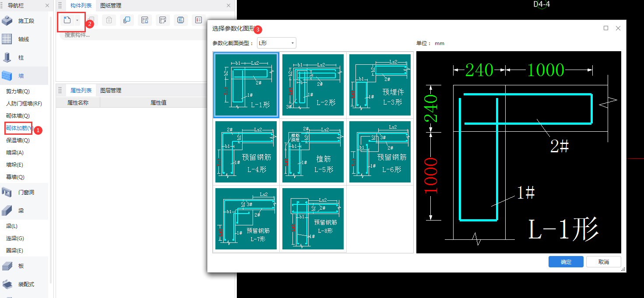Select the L-1形 section thumbnail
Screen dimensions: 644x298
246,85
